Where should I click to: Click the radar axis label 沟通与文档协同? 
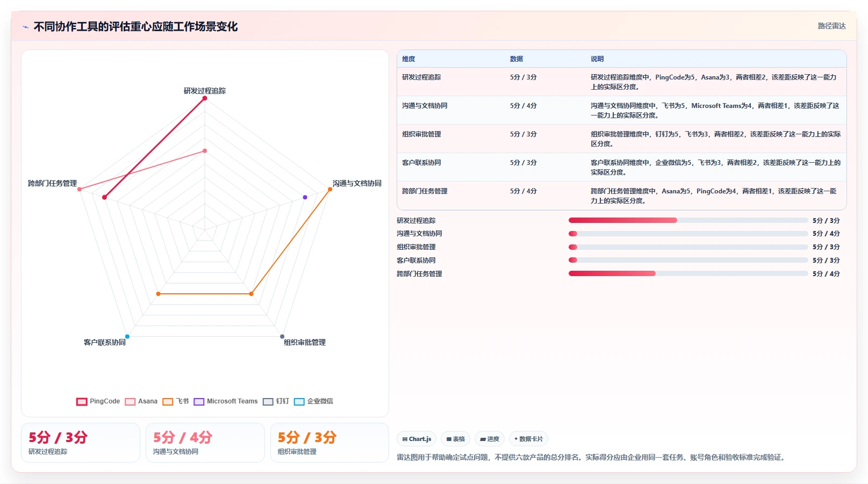357,183
